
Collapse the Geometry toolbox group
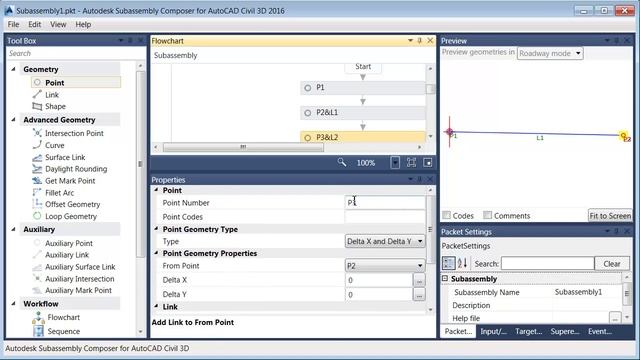(x=13, y=69)
